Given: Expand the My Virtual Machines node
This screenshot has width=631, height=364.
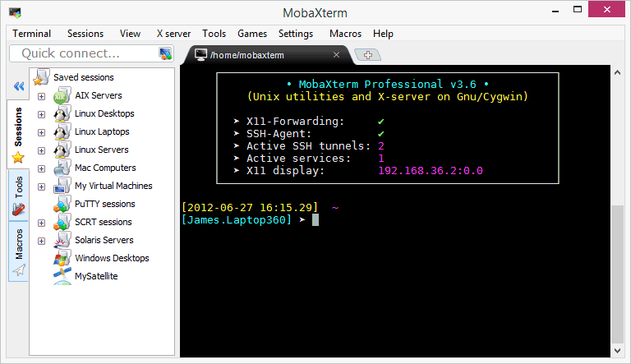Looking at the screenshot, I should point(41,187).
